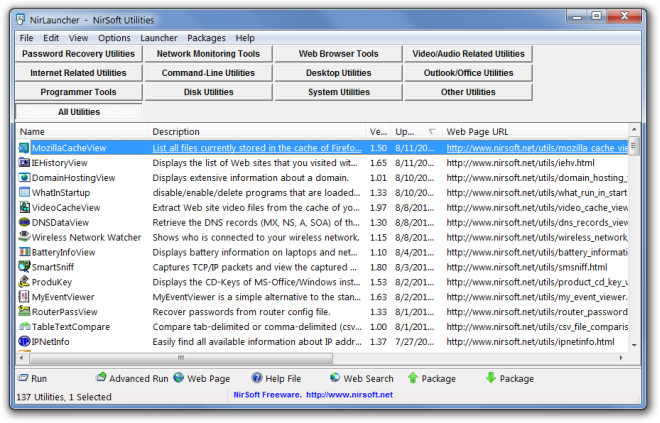
Task: Click the MozillaCacheView row icon
Action: click(24, 148)
